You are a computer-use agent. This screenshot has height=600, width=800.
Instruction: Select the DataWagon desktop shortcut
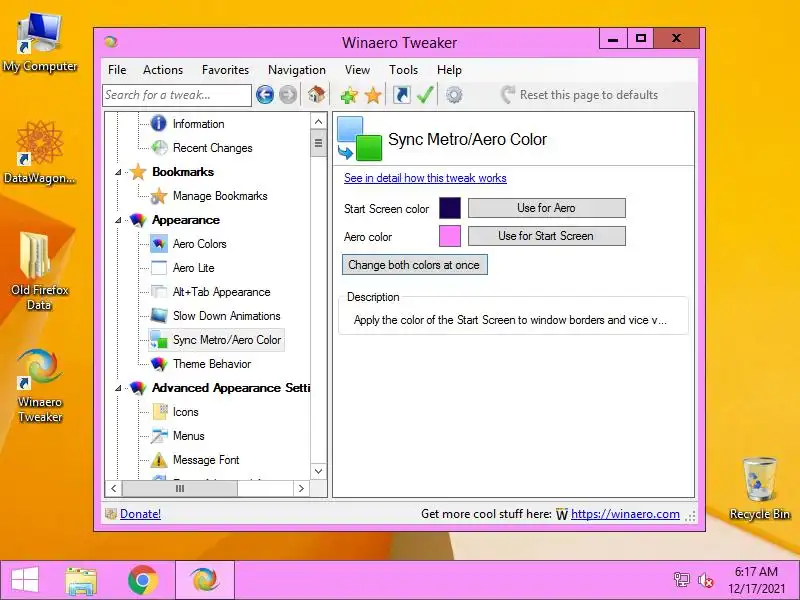40,152
